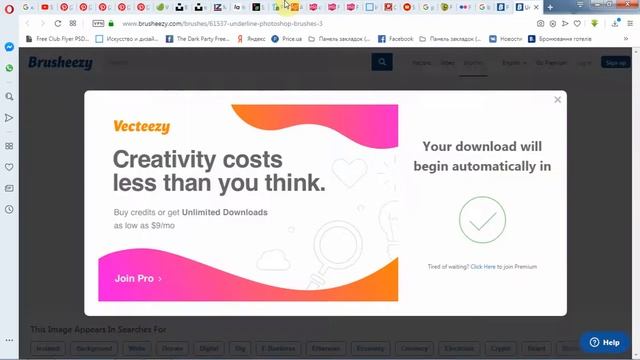Open the Speed Dial button beside reload

click(x=73, y=24)
